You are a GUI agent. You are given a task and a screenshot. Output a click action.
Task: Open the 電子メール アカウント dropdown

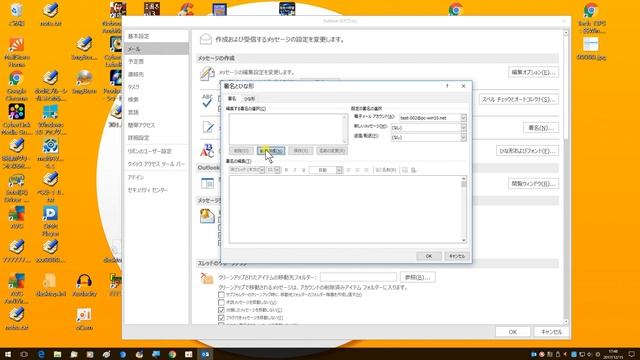click(463, 118)
